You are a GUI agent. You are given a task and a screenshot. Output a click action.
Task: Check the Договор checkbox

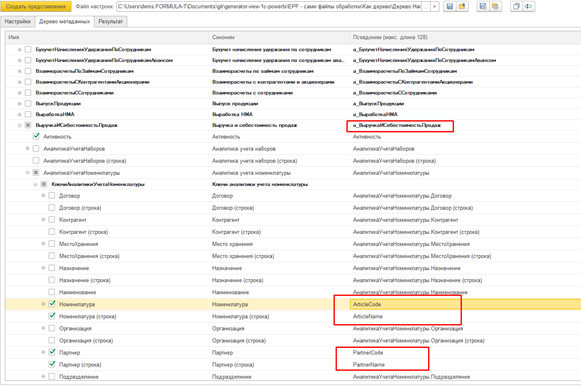click(52, 195)
